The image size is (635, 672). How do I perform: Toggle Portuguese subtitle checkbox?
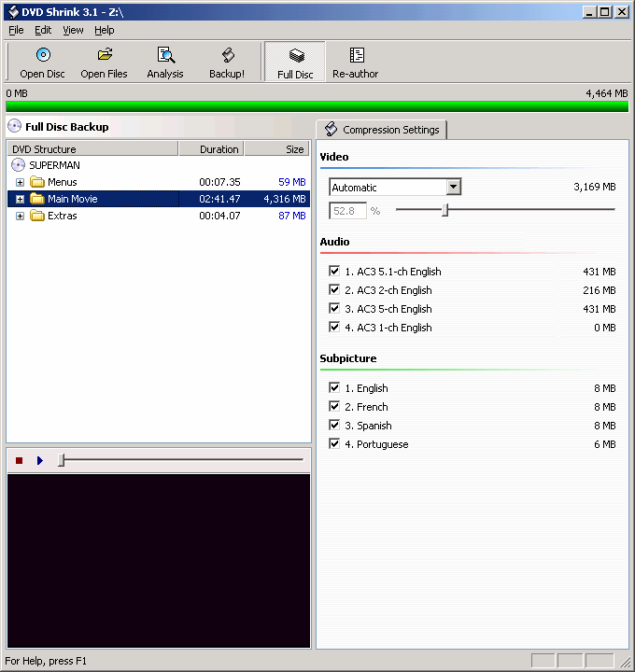pyautogui.click(x=334, y=444)
